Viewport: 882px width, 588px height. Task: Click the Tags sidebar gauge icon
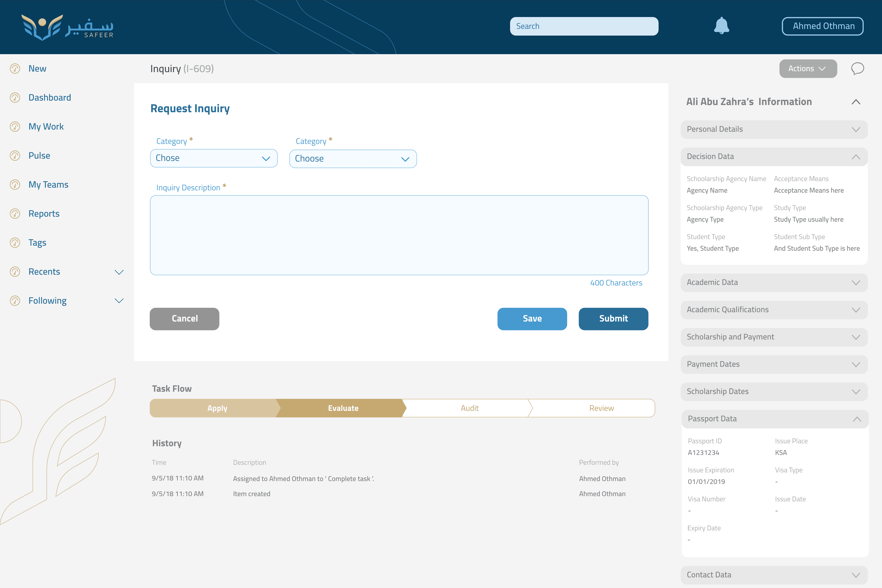click(x=15, y=243)
